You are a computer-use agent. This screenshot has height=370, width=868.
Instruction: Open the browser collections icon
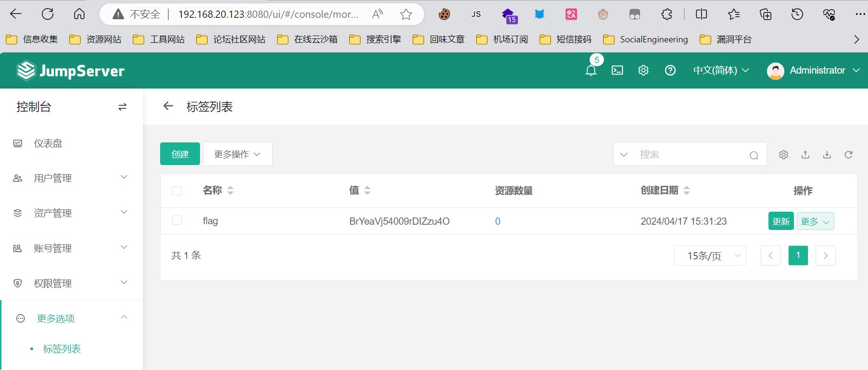click(766, 14)
